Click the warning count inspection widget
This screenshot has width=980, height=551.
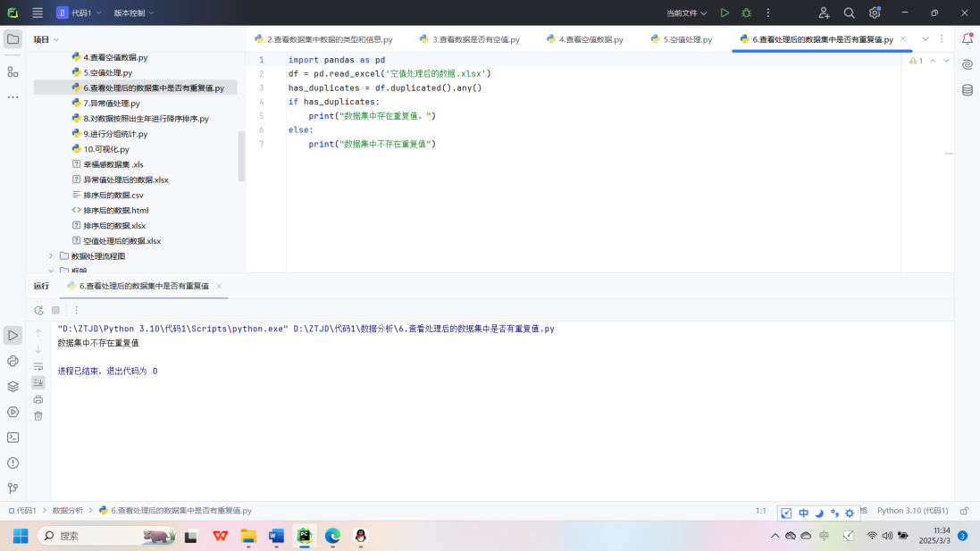pyautogui.click(x=917, y=61)
